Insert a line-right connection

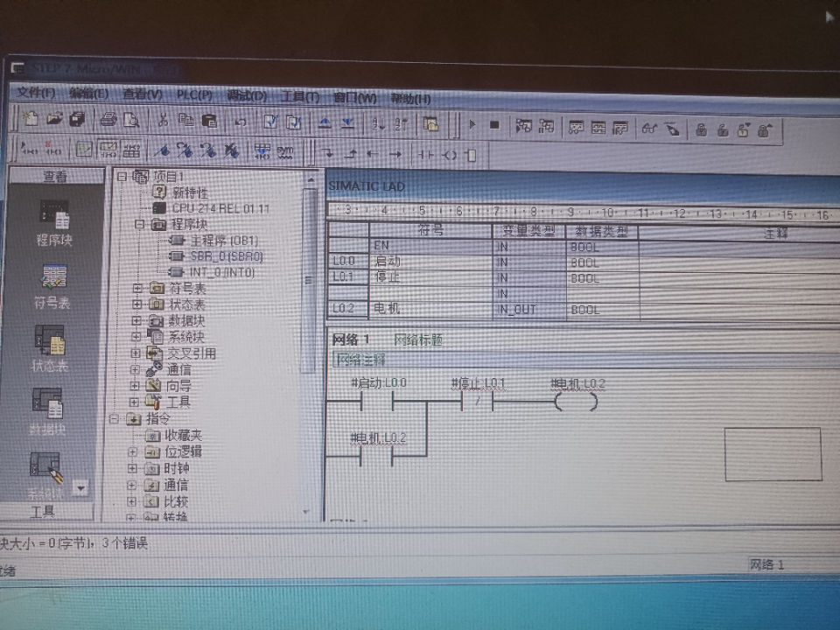395,155
